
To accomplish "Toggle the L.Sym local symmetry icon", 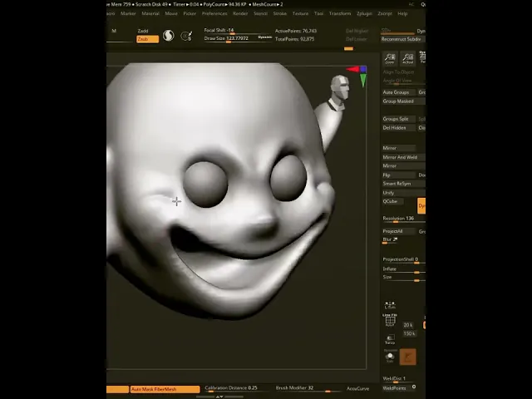I will tap(390, 305).
